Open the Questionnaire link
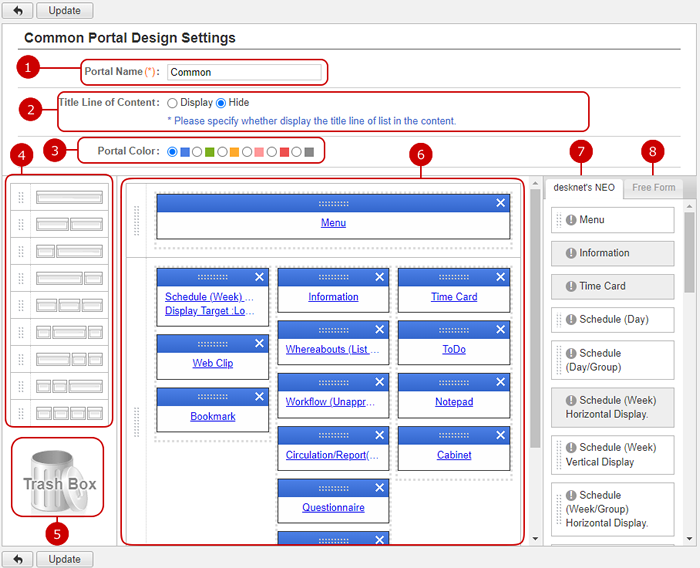This screenshot has height=568, width=700. click(333, 507)
